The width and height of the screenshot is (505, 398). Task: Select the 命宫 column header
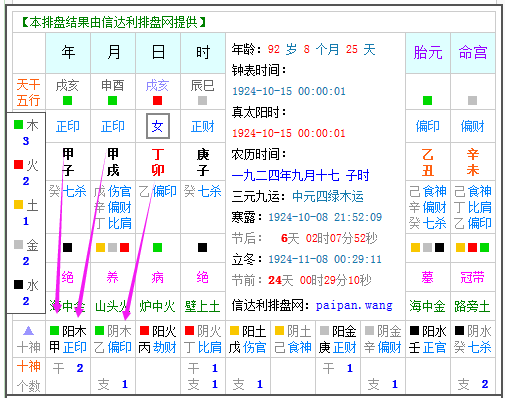473,53
